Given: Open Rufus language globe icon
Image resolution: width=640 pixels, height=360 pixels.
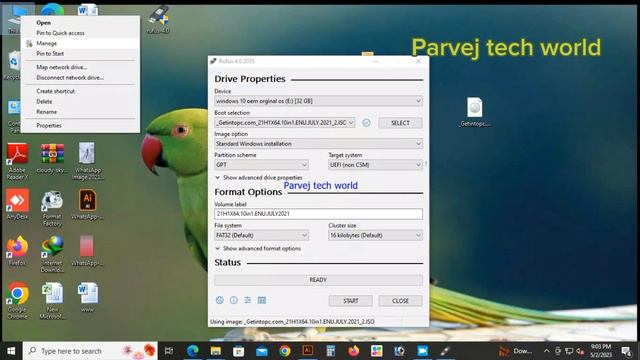Looking at the screenshot, I should click(220, 300).
